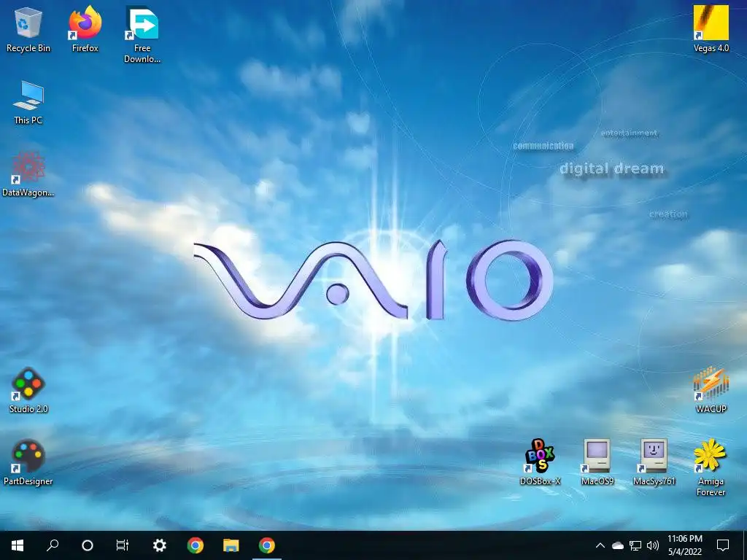Click the "Amiga Forever" label text
The width and height of the screenshot is (747, 560).
[711, 486]
